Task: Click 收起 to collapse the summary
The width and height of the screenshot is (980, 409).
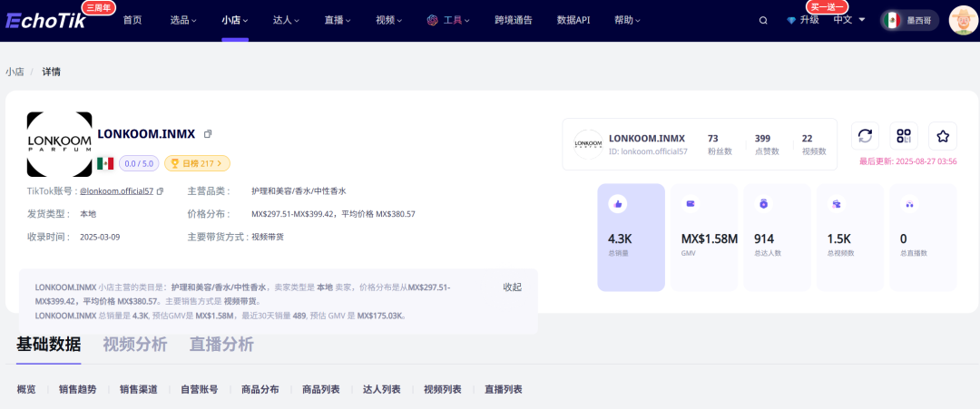Action: 513,287
